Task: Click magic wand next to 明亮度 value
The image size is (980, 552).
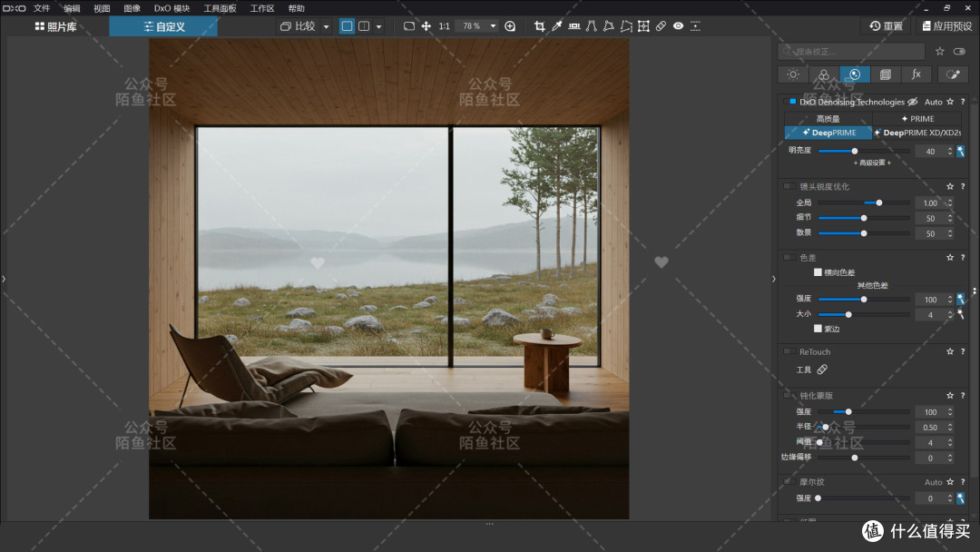Action: 961,152
